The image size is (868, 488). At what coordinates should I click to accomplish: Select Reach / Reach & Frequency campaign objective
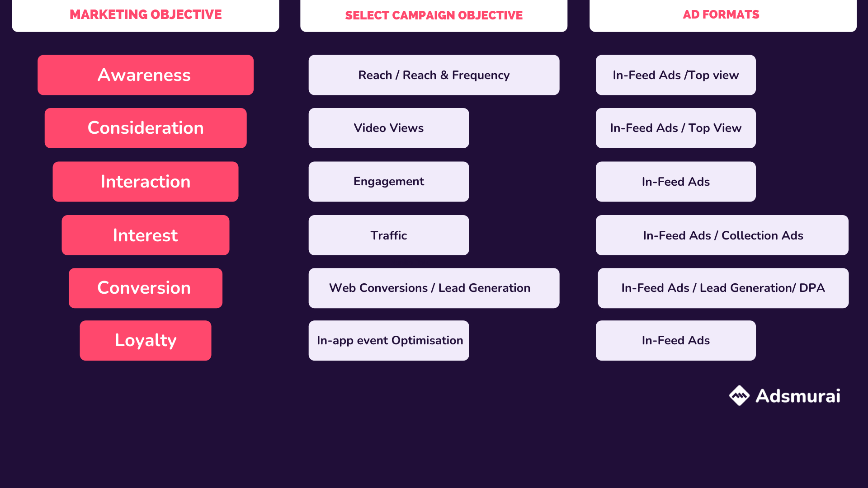(x=434, y=75)
